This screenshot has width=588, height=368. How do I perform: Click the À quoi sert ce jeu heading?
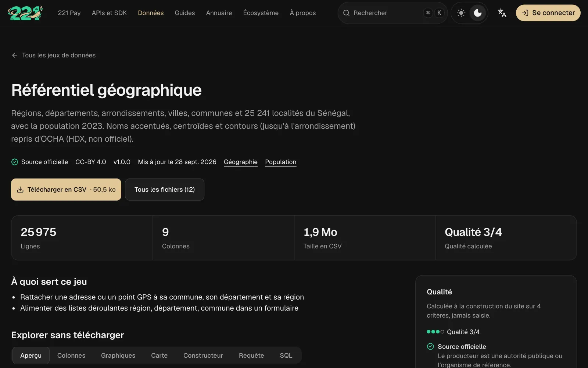pyautogui.click(x=49, y=282)
